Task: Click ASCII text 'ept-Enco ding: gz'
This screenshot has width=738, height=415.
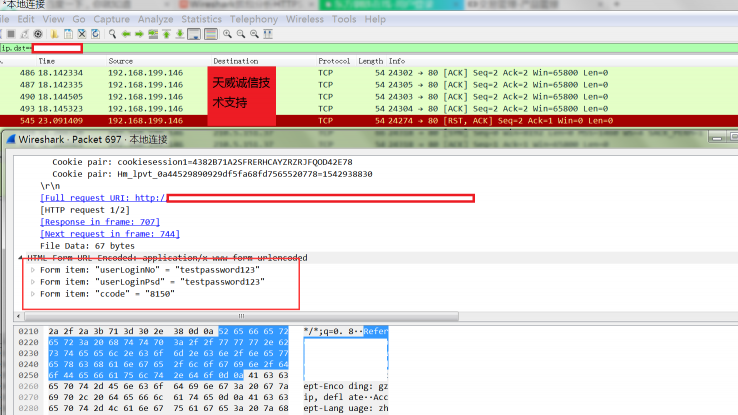Action: pyautogui.click(x=345, y=386)
